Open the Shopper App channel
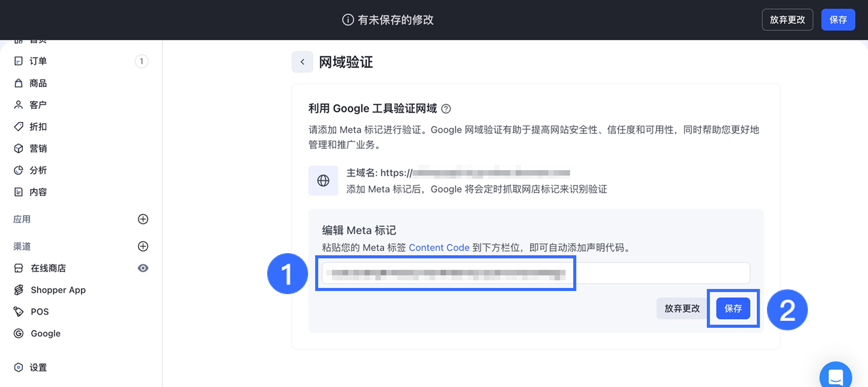This screenshot has width=868, height=387. coord(58,290)
